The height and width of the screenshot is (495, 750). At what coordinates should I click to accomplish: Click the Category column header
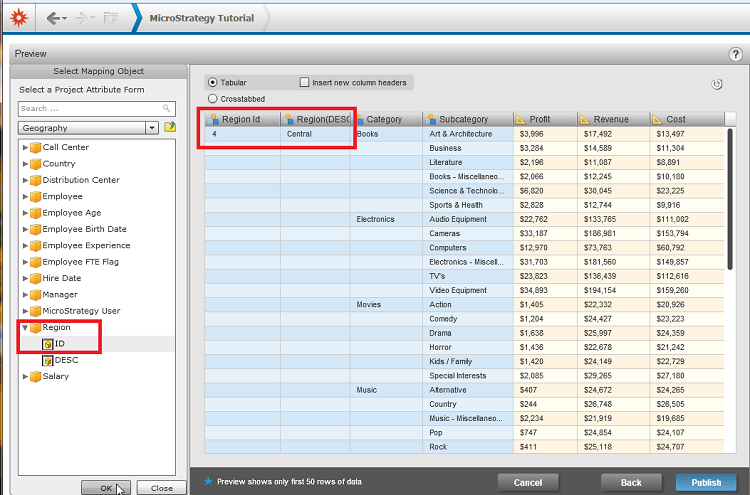click(386, 119)
